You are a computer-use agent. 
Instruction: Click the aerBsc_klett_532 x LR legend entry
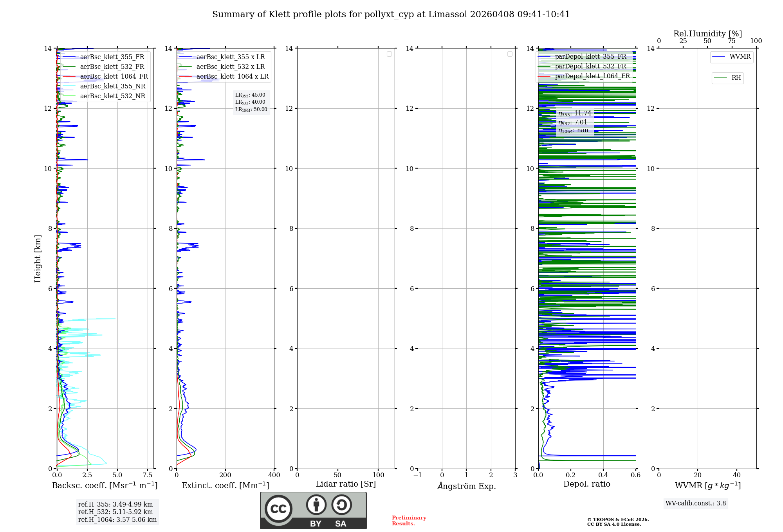(230, 67)
